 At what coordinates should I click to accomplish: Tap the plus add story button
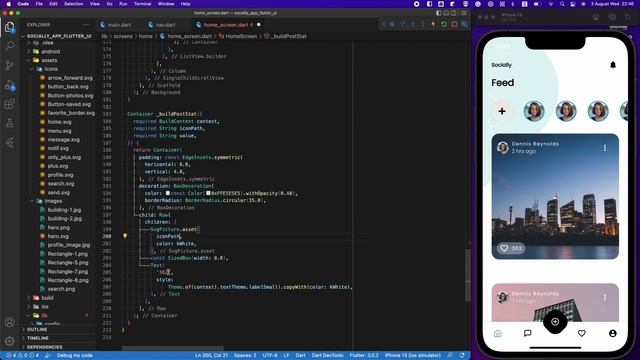click(502, 111)
